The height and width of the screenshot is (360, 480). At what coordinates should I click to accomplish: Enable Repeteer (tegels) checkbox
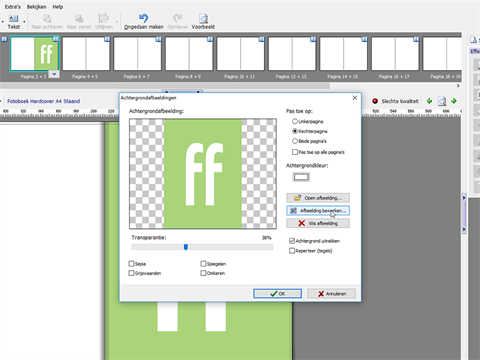point(292,251)
